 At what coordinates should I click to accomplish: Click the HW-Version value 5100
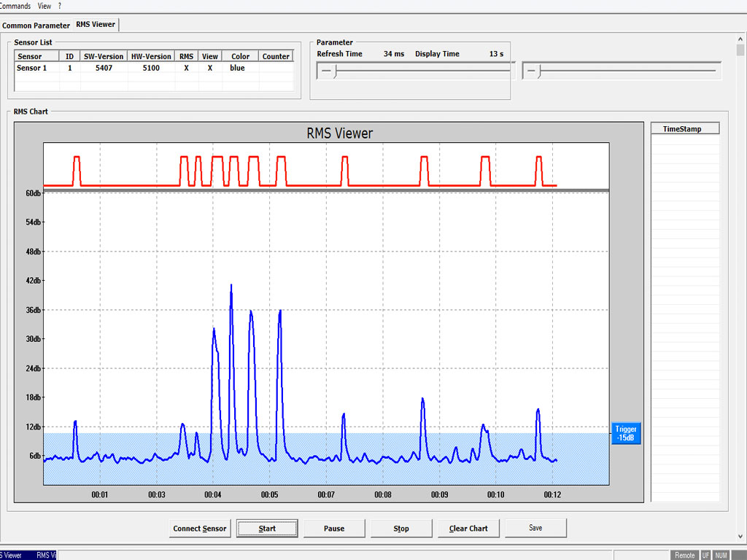point(151,68)
